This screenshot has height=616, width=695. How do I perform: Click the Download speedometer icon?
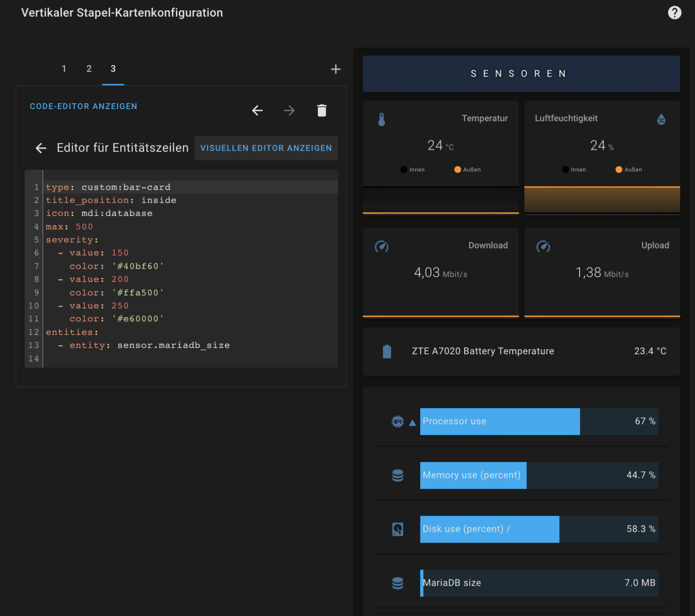click(x=381, y=247)
